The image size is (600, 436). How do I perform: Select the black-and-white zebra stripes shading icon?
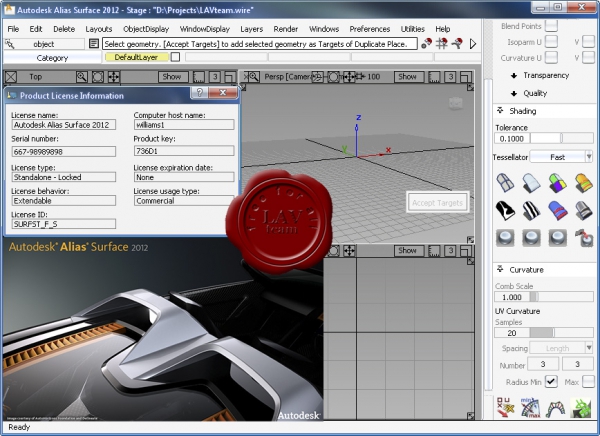531,211
